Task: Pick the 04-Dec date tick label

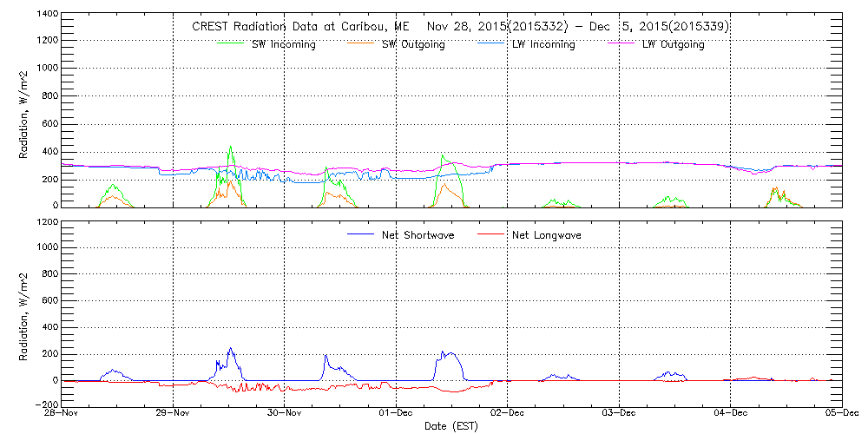Action: point(730,414)
